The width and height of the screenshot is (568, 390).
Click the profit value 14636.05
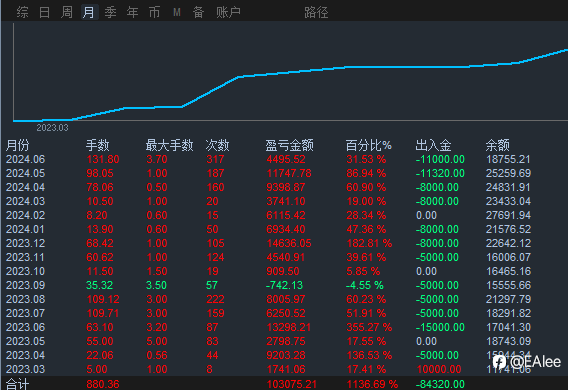coord(289,243)
